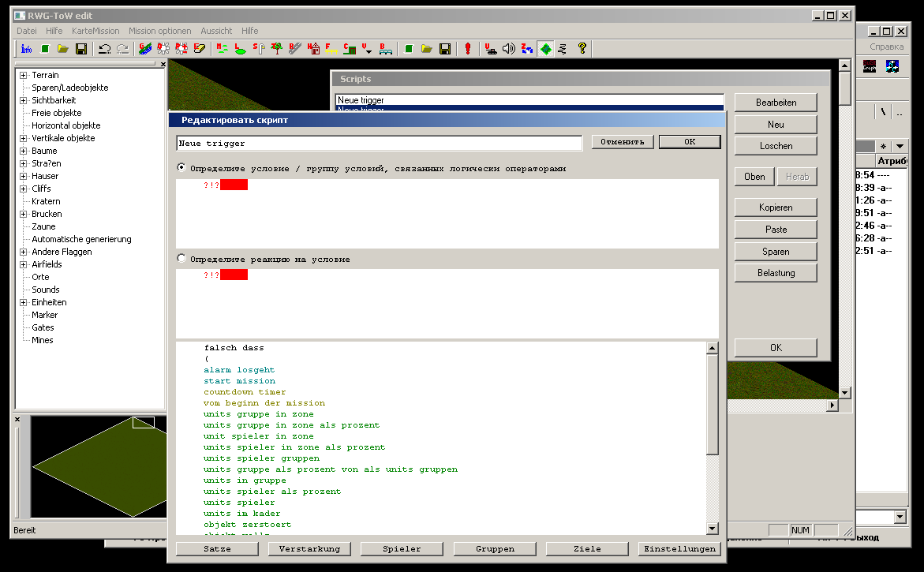
Task: Select the F fence tool icon
Action: (331, 49)
